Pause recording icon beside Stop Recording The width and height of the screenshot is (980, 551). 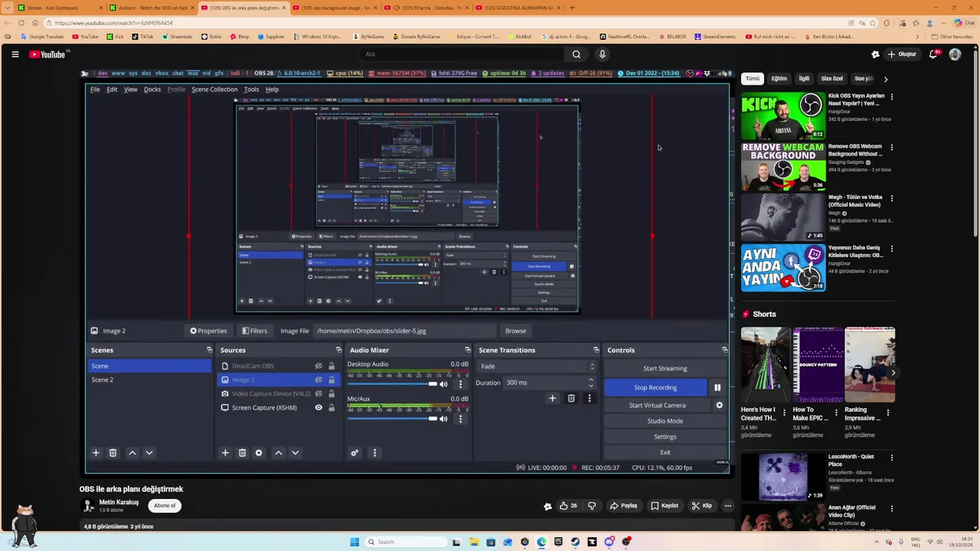pyautogui.click(x=717, y=388)
